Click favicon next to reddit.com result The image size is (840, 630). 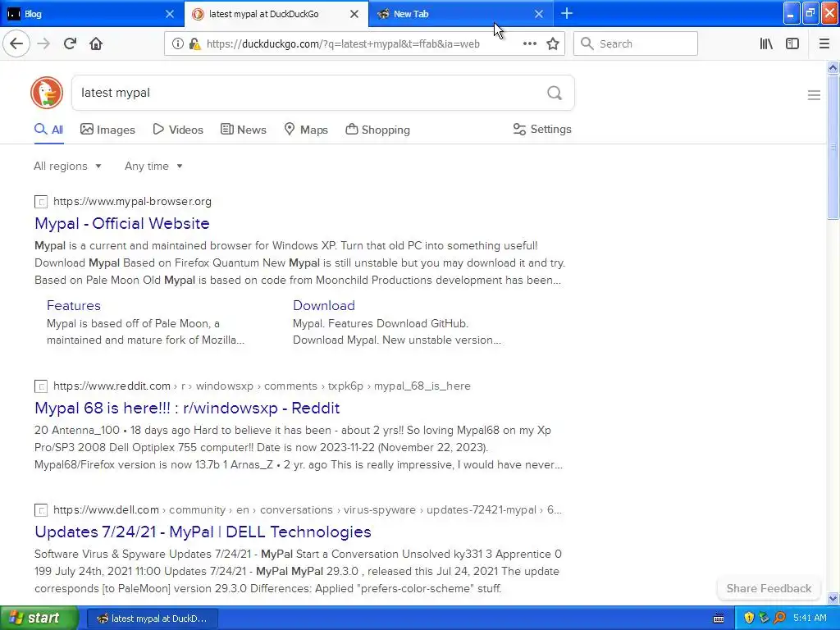(x=41, y=386)
